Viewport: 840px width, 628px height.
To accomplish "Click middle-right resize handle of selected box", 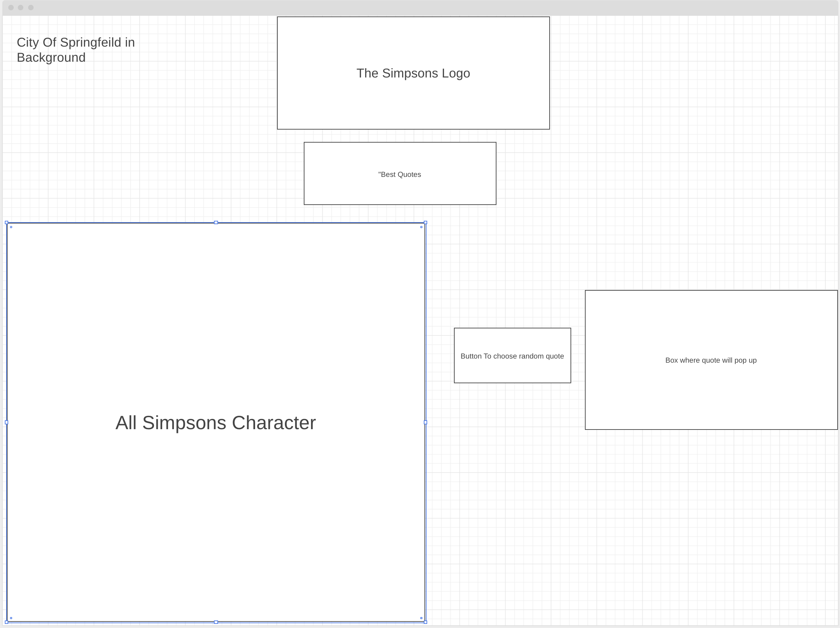I will click(425, 422).
